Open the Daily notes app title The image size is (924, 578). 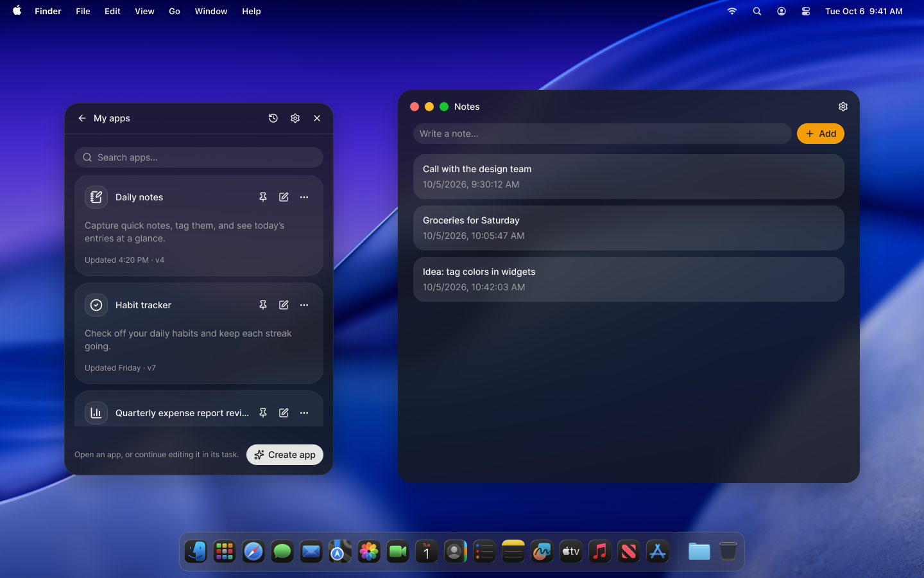coord(139,197)
